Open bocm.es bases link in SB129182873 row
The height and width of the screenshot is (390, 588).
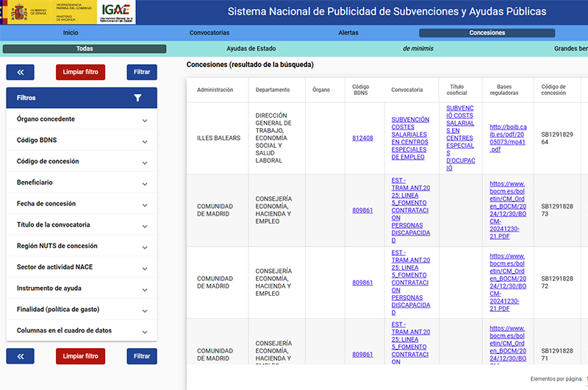click(508, 210)
